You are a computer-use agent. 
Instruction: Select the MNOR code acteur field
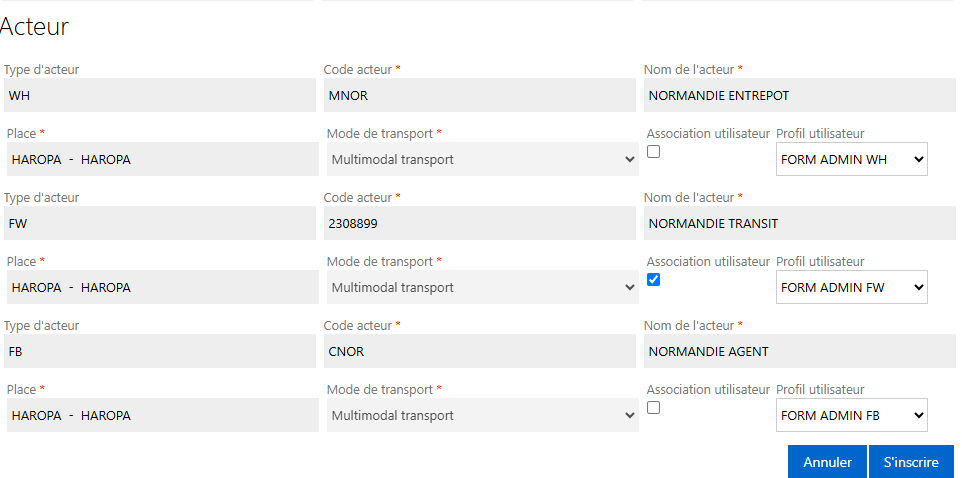point(480,95)
